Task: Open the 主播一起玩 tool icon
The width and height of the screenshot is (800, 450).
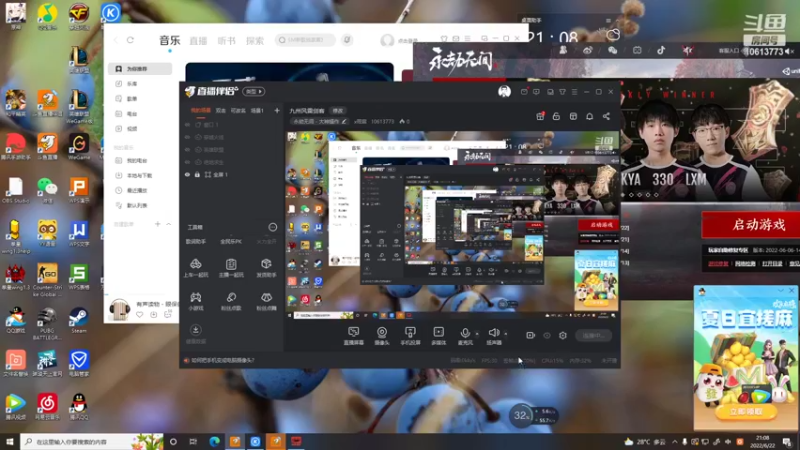Action: [231, 267]
